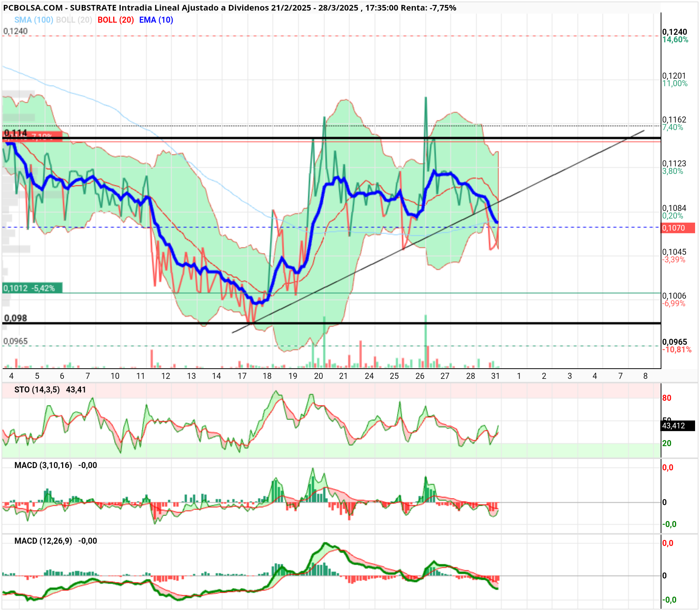Screen dimensions: 700x611
Task: Toggle the red BOLL (20) legend label
Action: point(116,20)
